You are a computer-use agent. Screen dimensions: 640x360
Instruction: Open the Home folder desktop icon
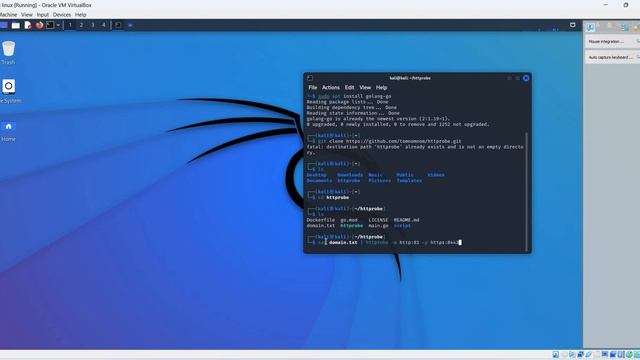[8, 131]
